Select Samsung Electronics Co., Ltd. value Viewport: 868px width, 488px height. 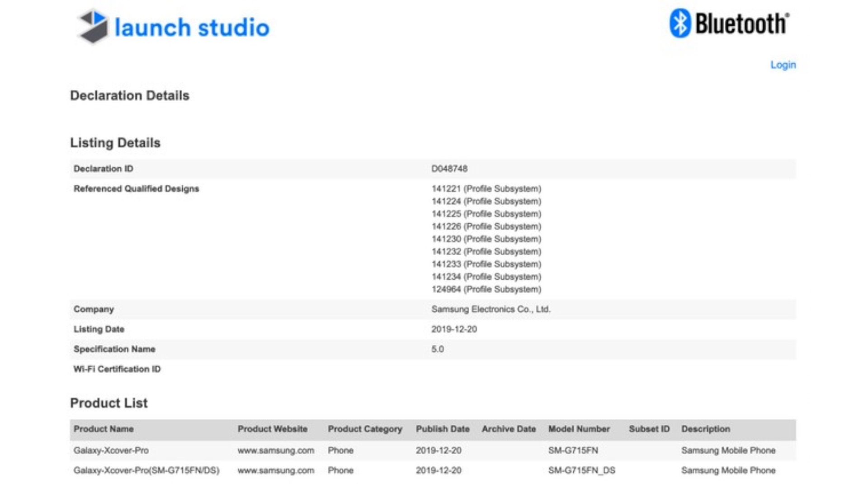[x=491, y=310]
